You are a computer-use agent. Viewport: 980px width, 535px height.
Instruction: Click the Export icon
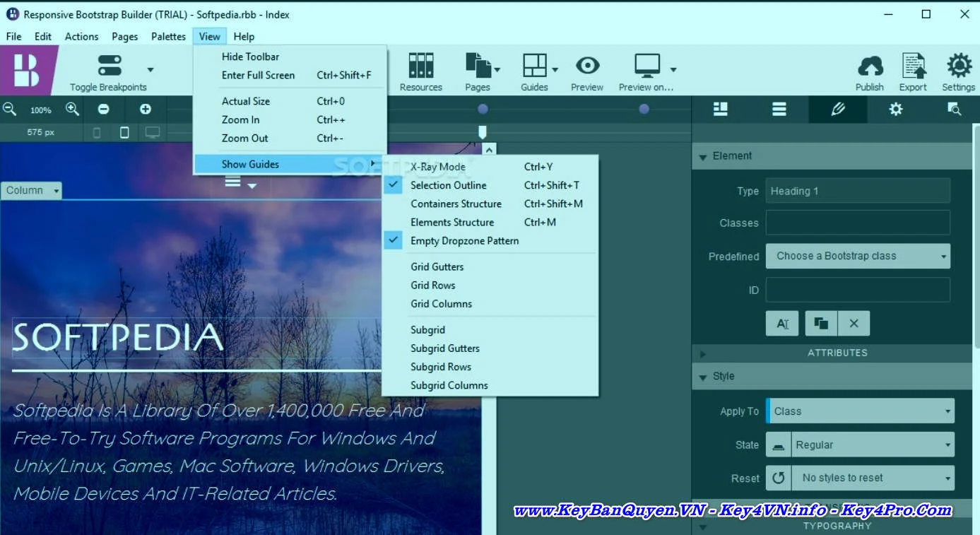913,66
